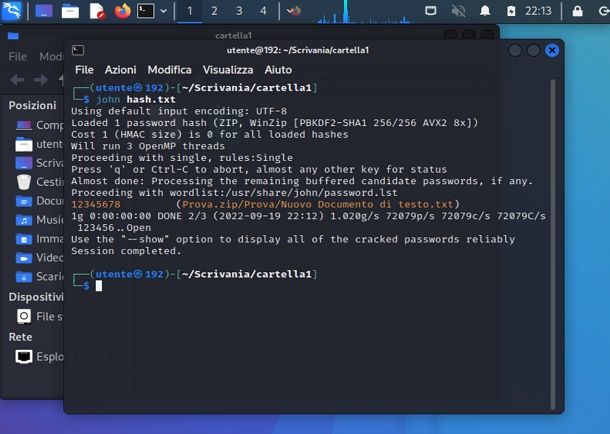Open the display settings tray icon
610x434 pixels.
[431, 11]
